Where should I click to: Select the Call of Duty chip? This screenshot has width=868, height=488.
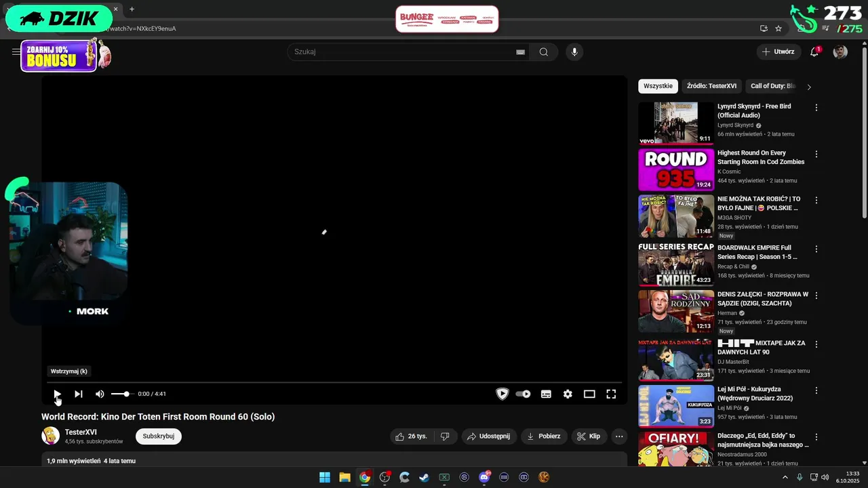point(772,86)
